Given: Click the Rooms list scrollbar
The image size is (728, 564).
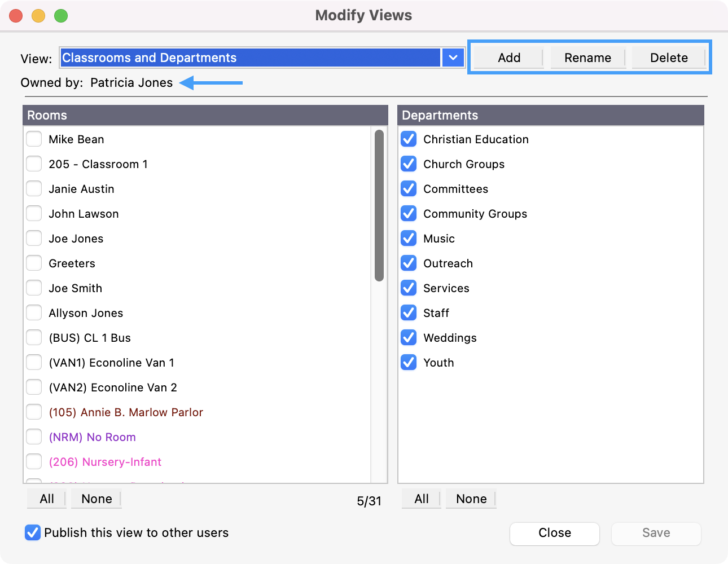Looking at the screenshot, I should click(x=379, y=206).
